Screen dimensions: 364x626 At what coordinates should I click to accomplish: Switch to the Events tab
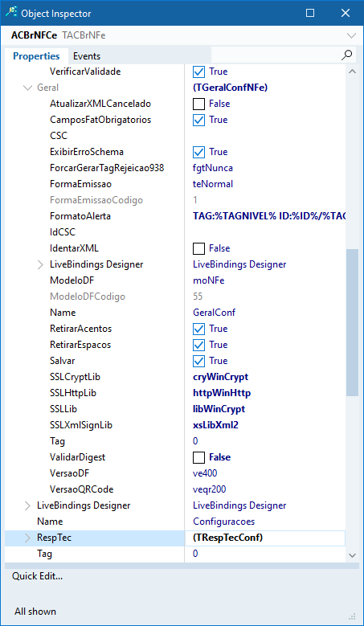(87, 56)
